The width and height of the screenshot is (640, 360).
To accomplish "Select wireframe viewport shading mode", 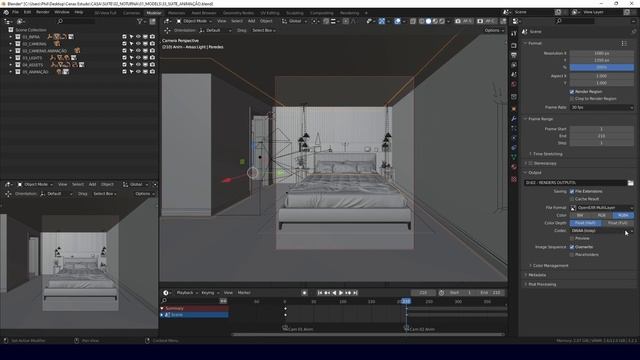I will point(422,21).
